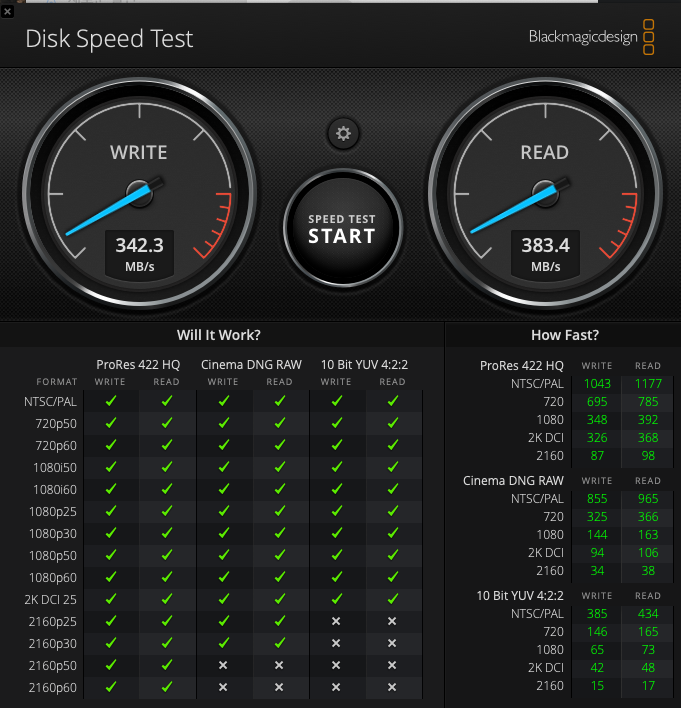Click the READ gauge label

click(545, 153)
